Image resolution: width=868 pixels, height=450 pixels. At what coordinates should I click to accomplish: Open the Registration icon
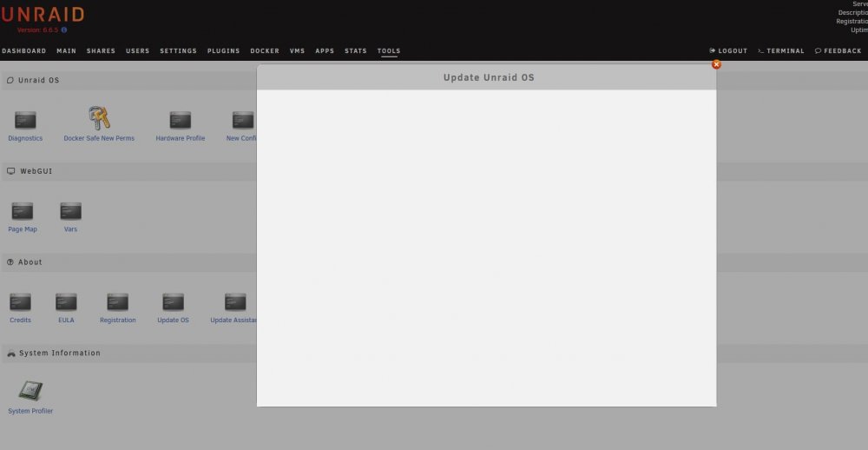pyautogui.click(x=118, y=302)
